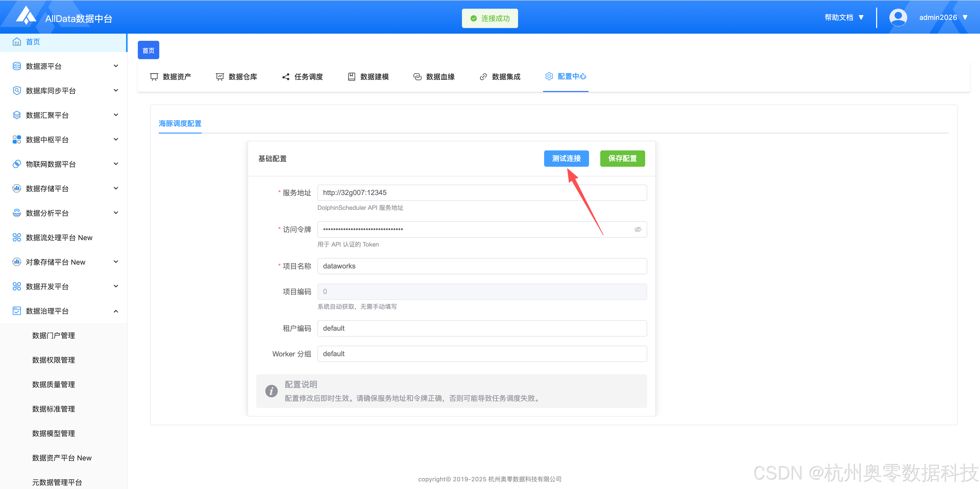
Task: Open 数据模型管理 menu item
Action: tap(54, 433)
